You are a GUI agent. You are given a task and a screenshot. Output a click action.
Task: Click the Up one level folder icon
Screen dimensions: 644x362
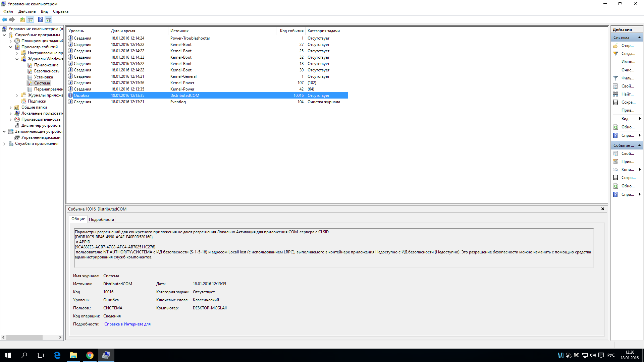tap(22, 20)
